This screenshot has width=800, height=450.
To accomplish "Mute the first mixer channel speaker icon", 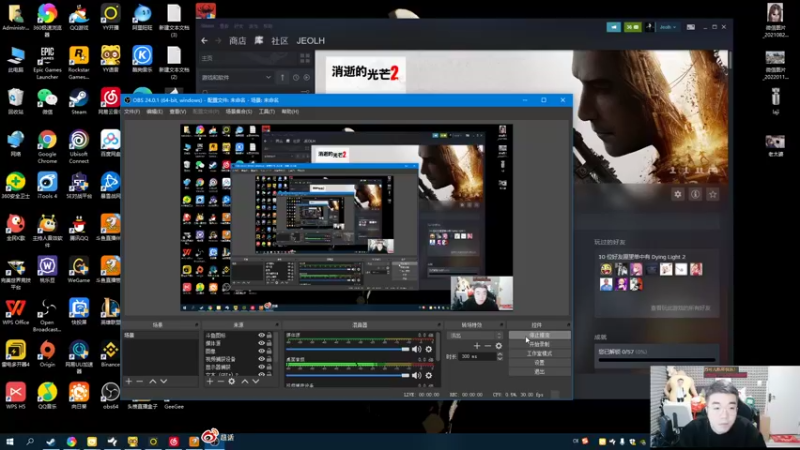I will (x=416, y=349).
